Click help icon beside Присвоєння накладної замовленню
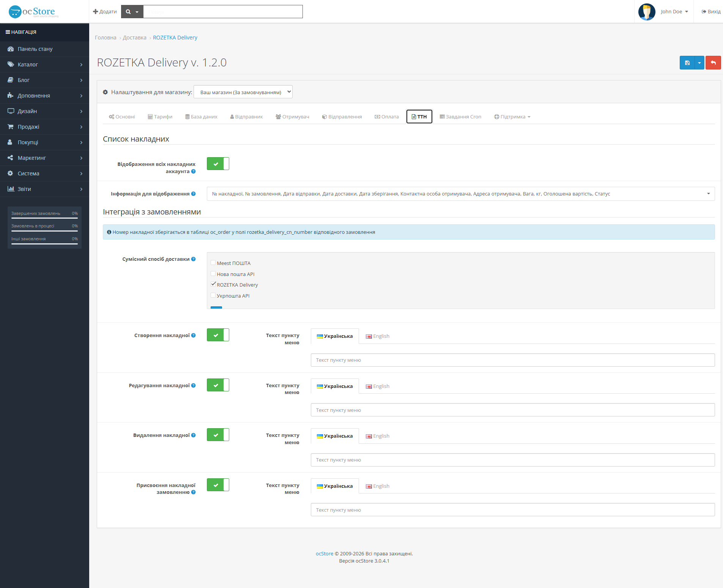The image size is (723, 588). [194, 492]
